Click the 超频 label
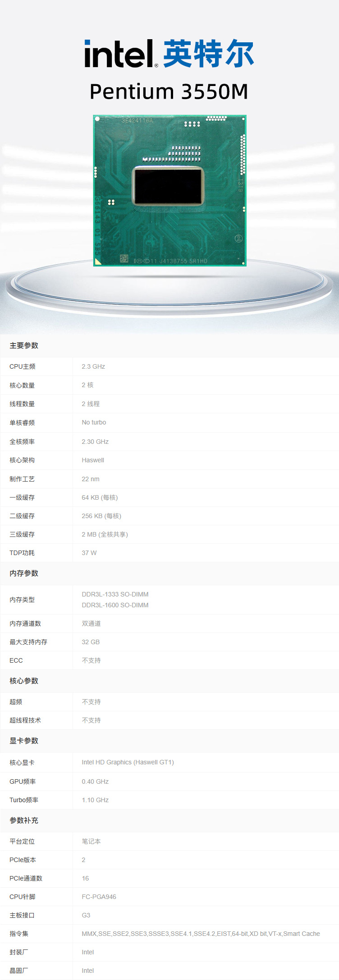 16,702
